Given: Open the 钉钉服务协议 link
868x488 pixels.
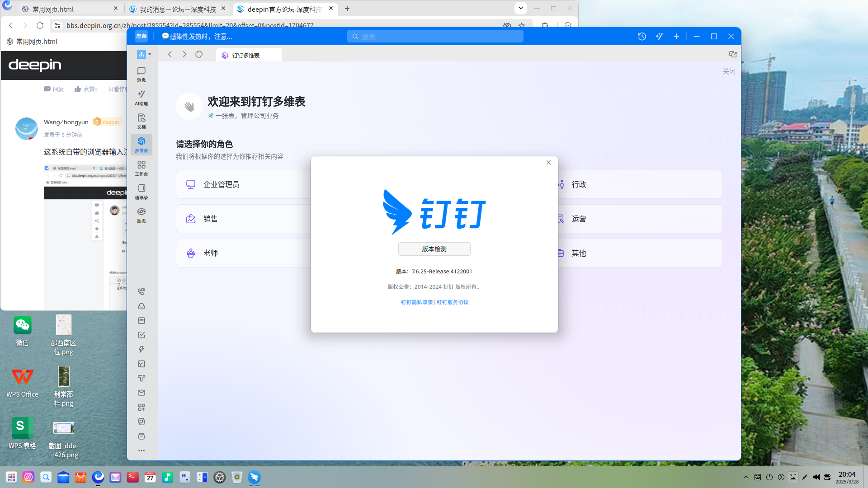Looking at the screenshot, I should [x=453, y=302].
